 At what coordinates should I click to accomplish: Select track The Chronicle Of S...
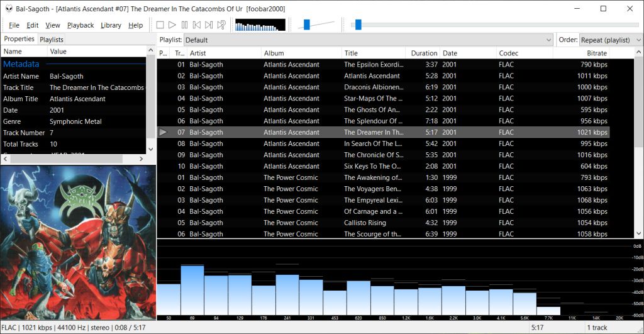pos(383,155)
